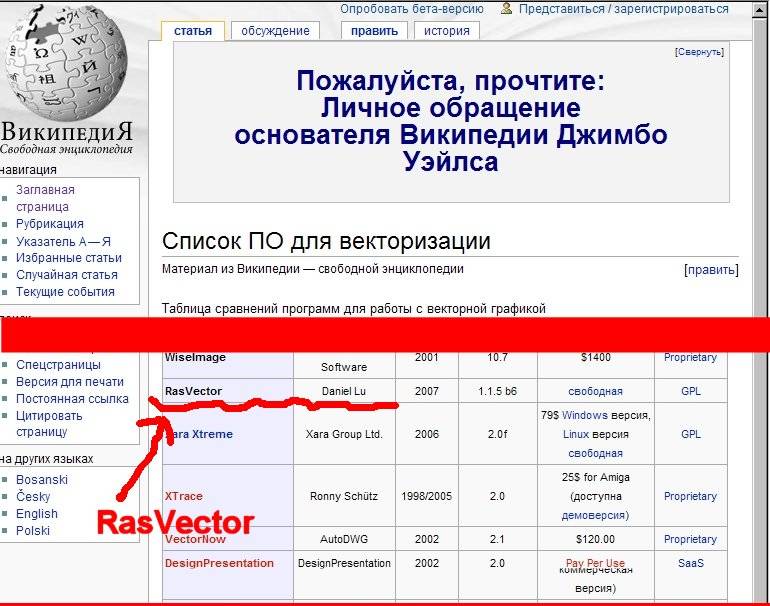Click Proprietary link in WiseImage row
The width and height of the screenshot is (770, 606).
[x=690, y=358]
